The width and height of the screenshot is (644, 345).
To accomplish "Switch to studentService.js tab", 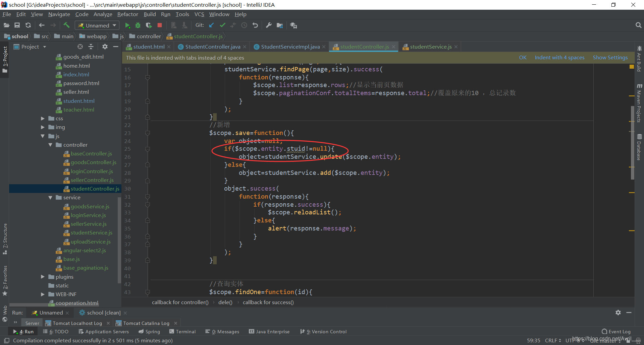I will (431, 47).
